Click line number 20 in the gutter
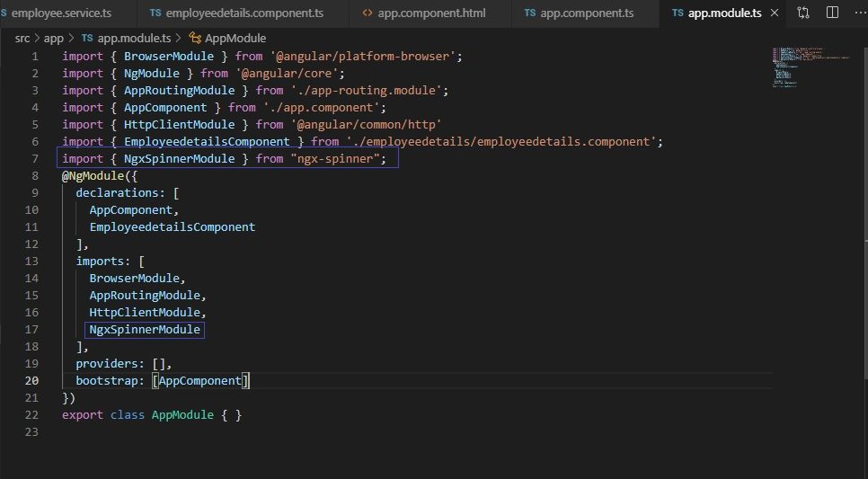 click(32, 380)
